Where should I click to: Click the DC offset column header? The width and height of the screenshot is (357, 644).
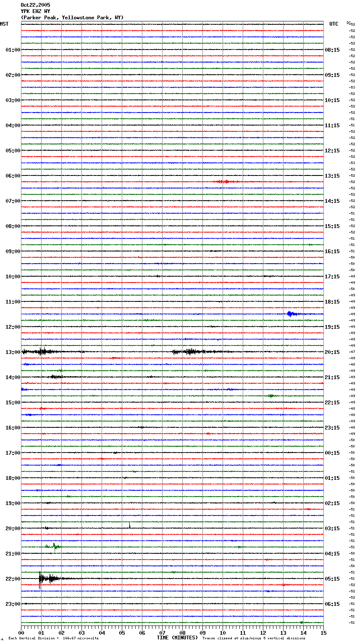pos(349,23)
